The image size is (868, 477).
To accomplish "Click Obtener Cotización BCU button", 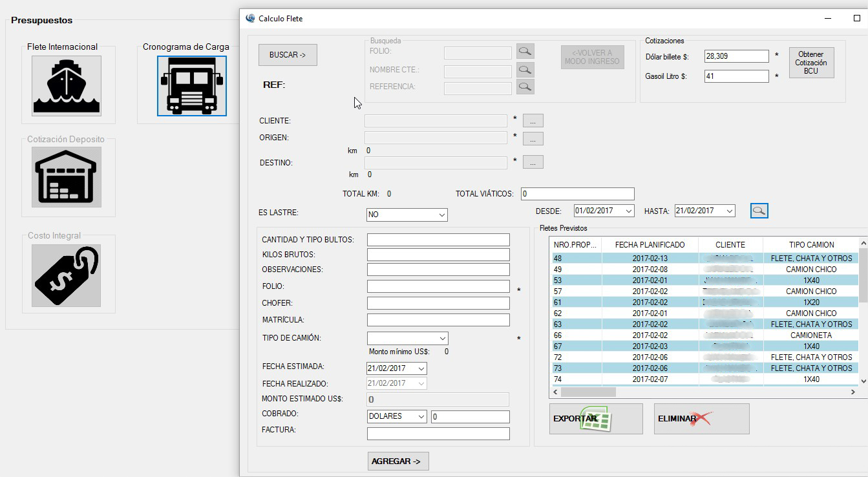I will (x=810, y=63).
